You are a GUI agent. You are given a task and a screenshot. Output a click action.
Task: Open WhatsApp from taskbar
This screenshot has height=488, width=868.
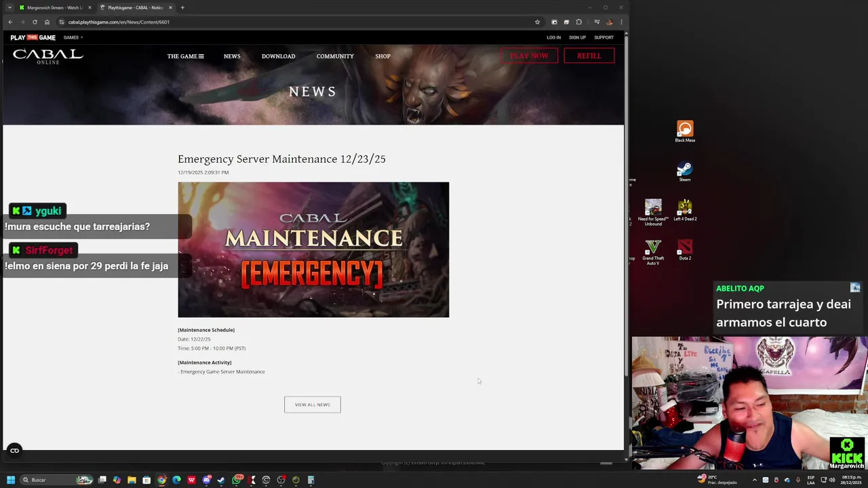pos(237,480)
